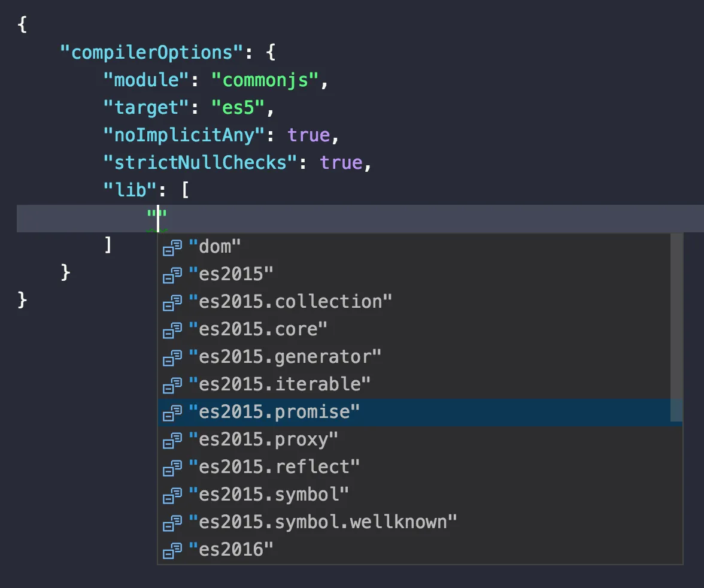The width and height of the screenshot is (704, 588).
Task: Select "es2015.proxy" in the completion list
Action: (263, 440)
